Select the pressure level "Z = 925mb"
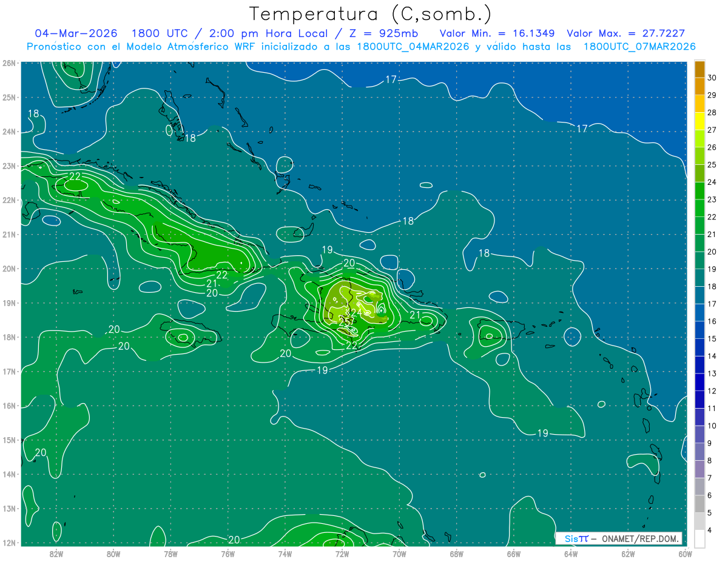 pos(383,33)
